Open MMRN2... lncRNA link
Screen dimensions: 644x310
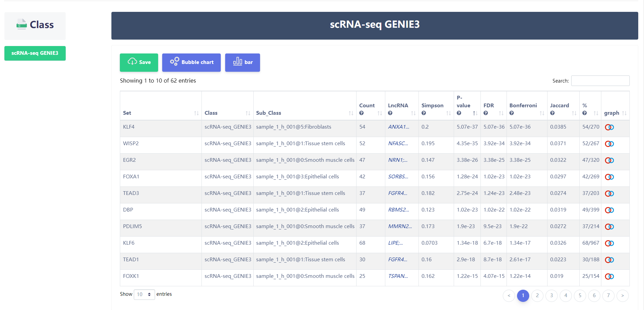click(x=400, y=226)
